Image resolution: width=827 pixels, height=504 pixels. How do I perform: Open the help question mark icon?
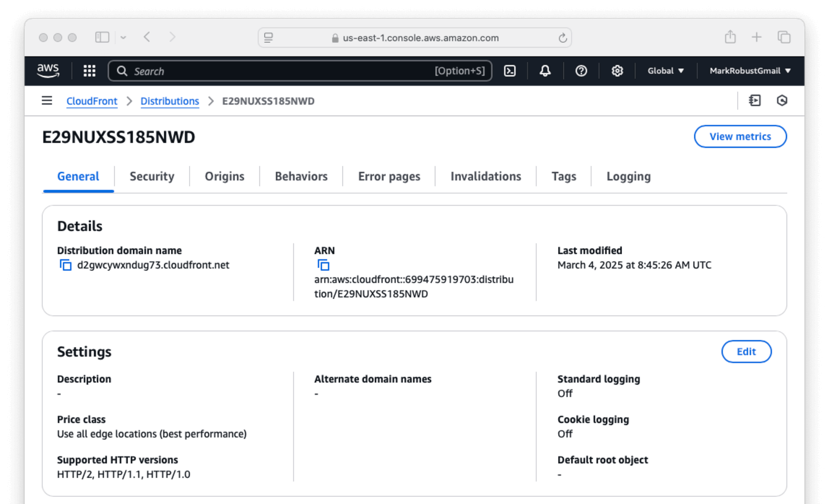pyautogui.click(x=581, y=71)
